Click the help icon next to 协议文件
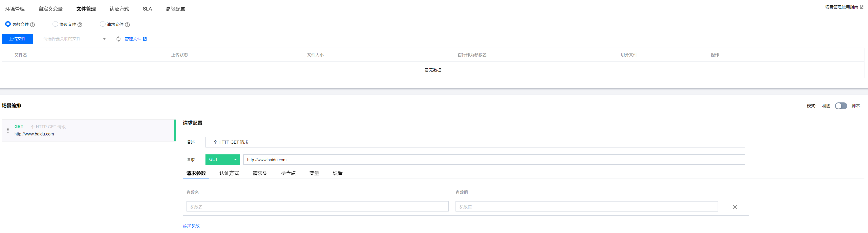Image resolution: width=868 pixels, height=233 pixels. click(80, 25)
